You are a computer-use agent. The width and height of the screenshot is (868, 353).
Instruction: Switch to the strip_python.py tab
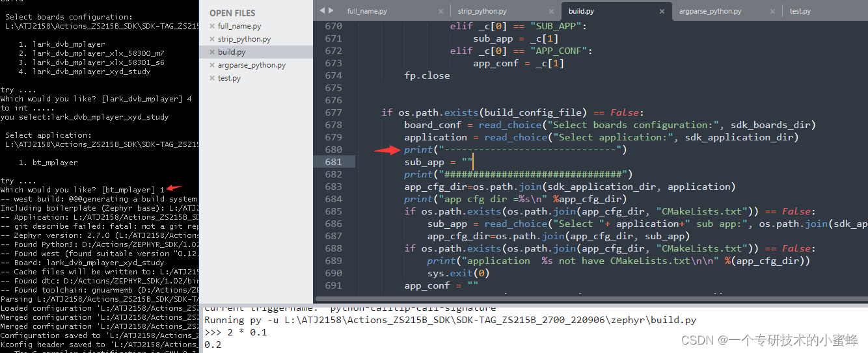[482, 11]
